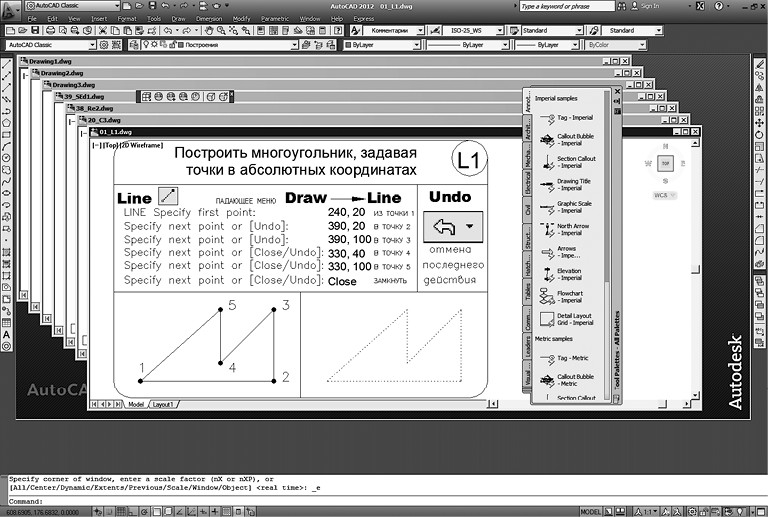Open the Parametric menu
The height and width of the screenshot is (517, 768).
pyautogui.click(x=276, y=18)
